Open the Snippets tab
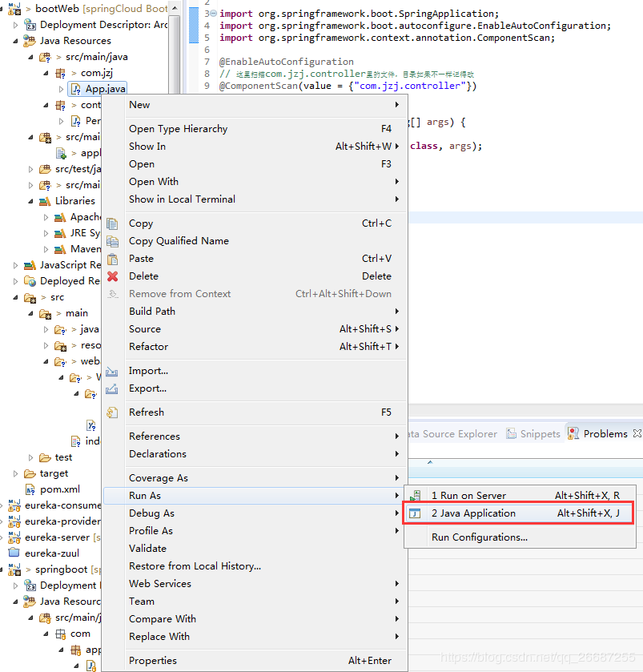The height and width of the screenshot is (672, 643). click(x=540, y=433)
